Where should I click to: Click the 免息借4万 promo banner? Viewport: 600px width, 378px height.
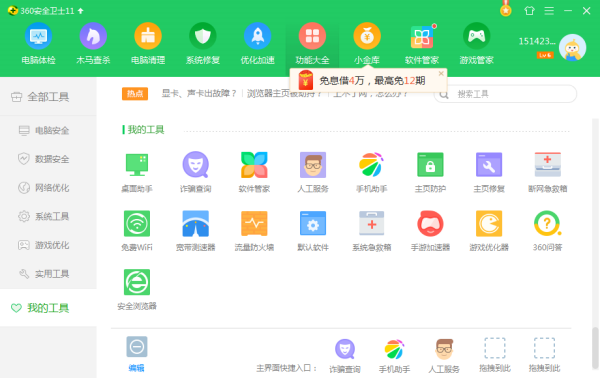(367, 81)
